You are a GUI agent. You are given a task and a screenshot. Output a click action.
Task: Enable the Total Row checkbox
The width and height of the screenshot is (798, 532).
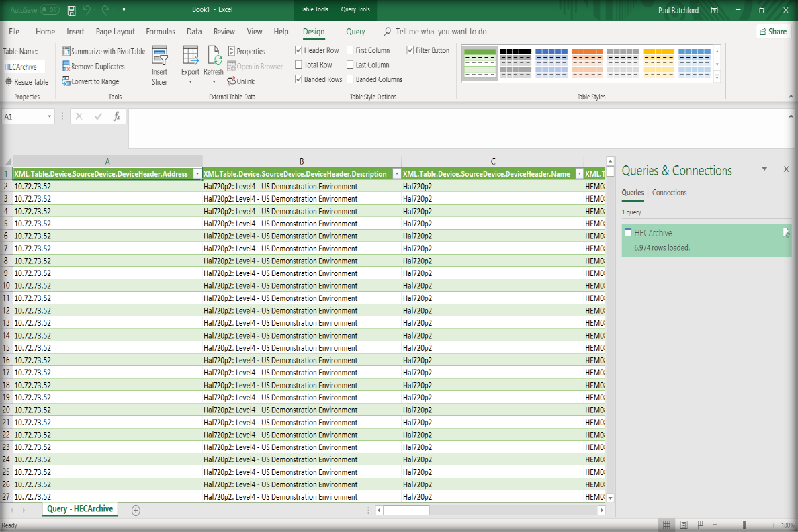(x=299, y=65)
